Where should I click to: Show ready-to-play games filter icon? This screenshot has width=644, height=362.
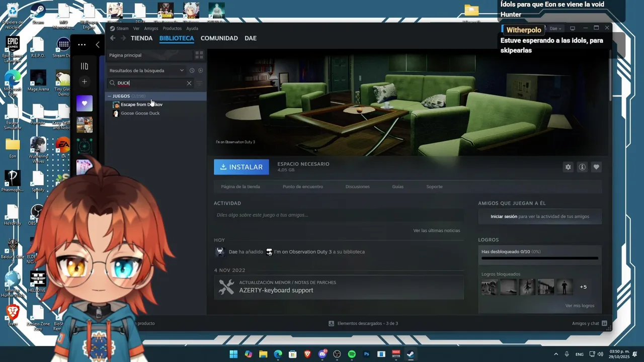pos(200,70)
